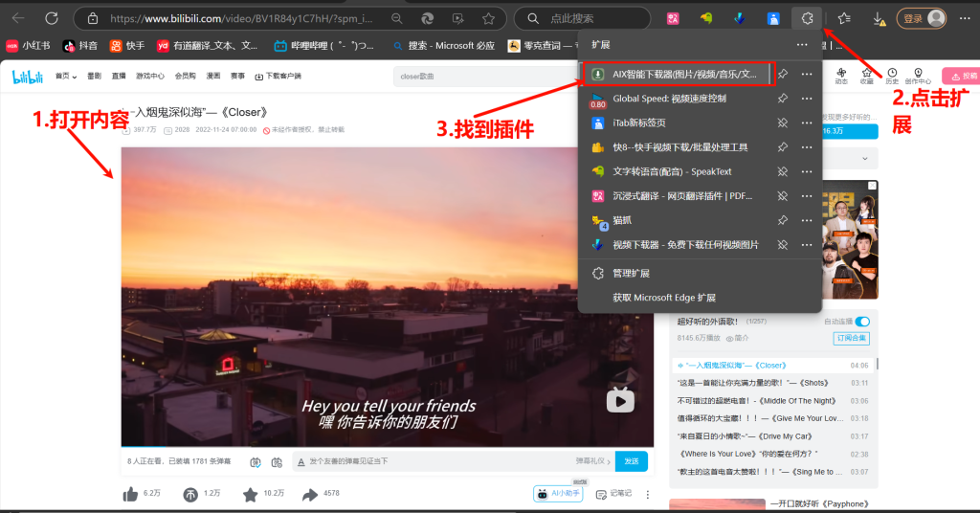Toggle pin for iTab新标签页 extension
This screenshot has height=513, width=980.
(x=782, y=123)
